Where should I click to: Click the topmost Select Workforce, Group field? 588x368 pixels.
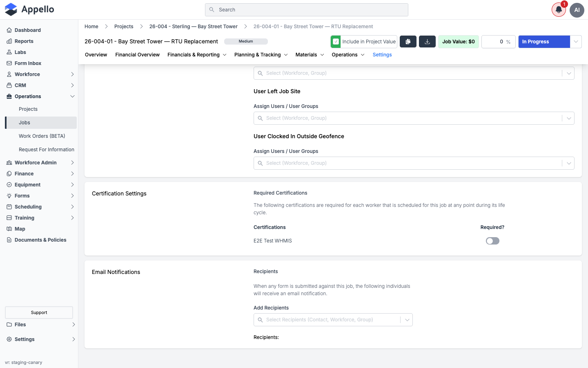point(414,73)
